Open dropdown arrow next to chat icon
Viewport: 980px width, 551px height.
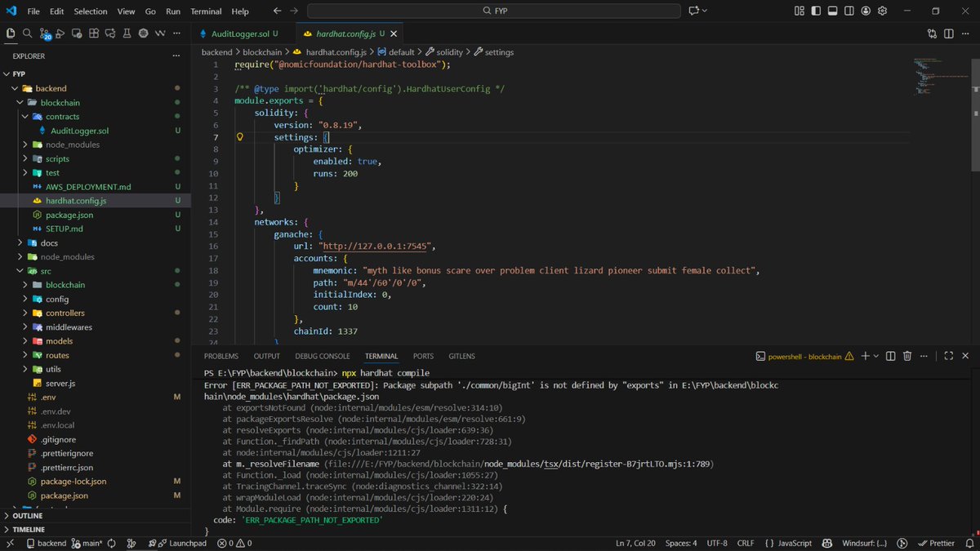click(705, 11)
